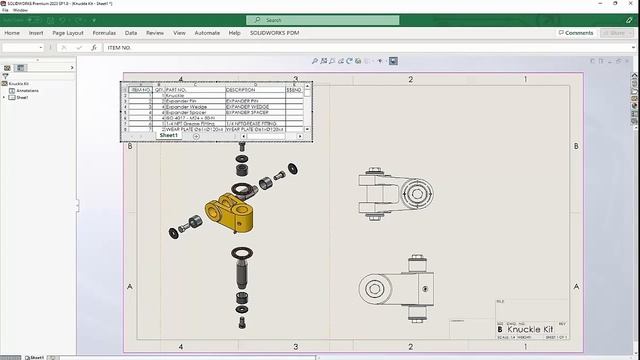The width and height of the screenshot is (640, 360).
Task: Switch to the Page Layout ribbon tab
Action: [68, 33]
